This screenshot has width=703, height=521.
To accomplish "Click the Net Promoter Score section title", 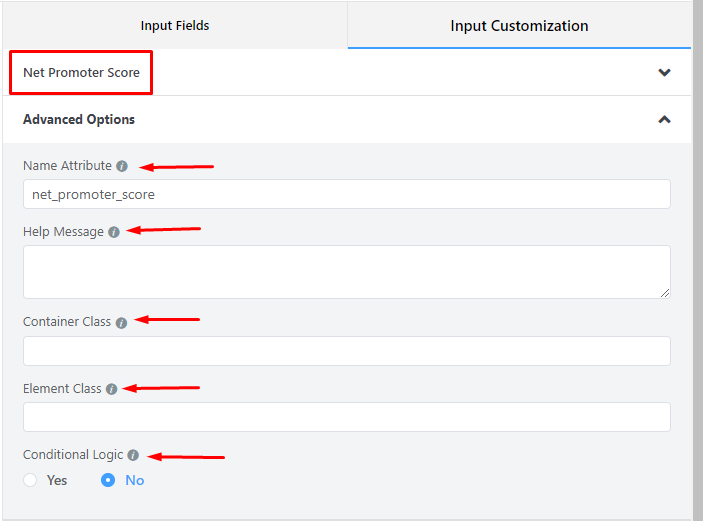I will (x=81, y=73).
